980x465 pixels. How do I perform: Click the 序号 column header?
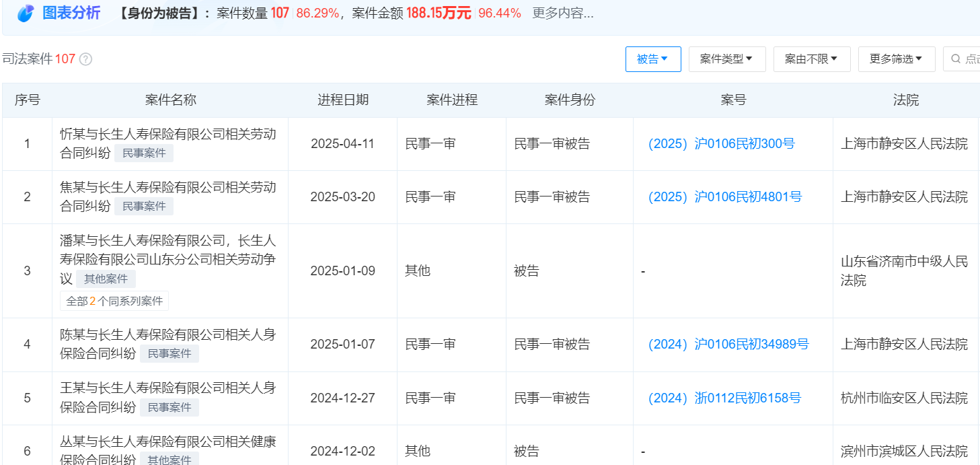point(28,100)
